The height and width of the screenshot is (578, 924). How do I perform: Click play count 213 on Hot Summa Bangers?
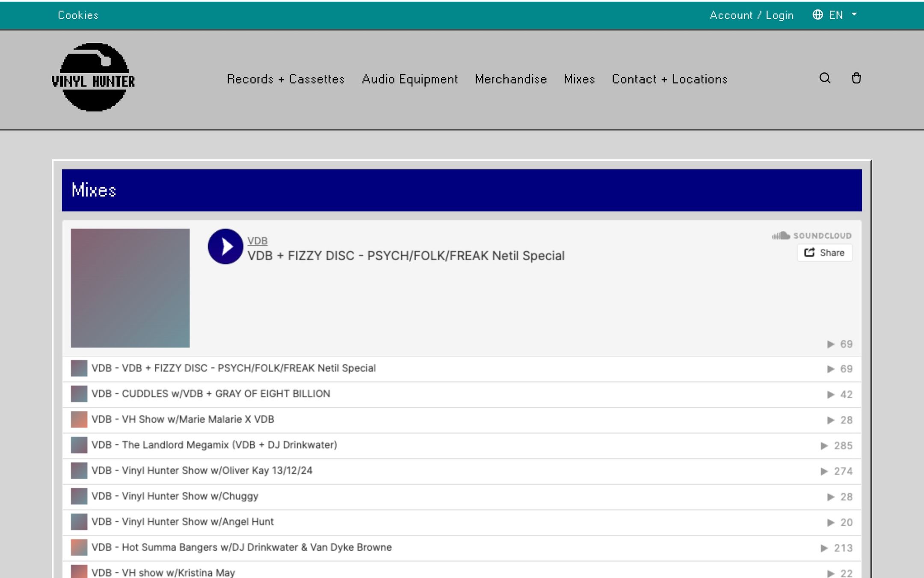coord(837,548)
